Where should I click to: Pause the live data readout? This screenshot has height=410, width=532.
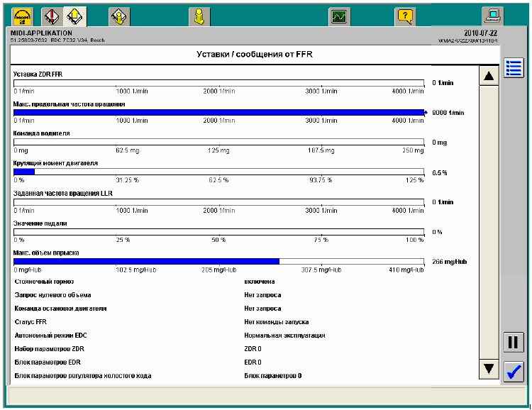coord(514,343)
